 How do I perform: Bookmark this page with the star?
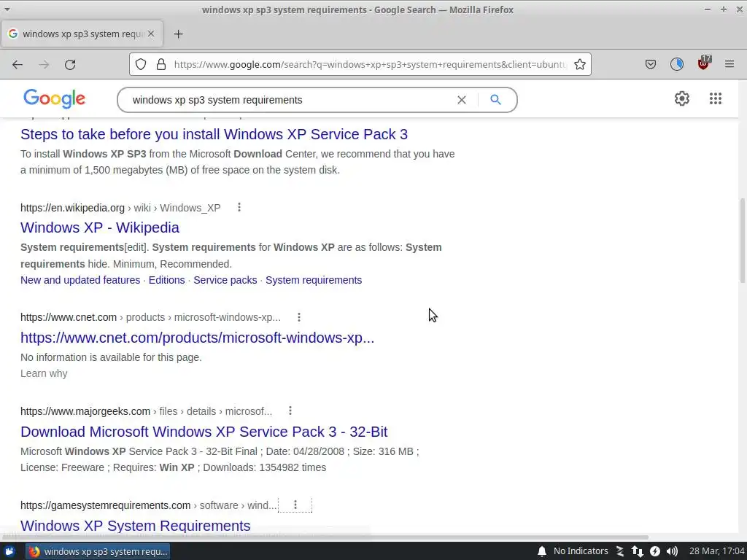tap(580, 64)
